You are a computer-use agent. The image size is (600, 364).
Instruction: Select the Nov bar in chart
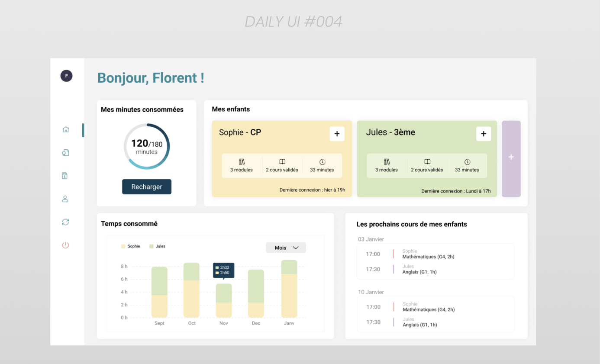pos(224,300)
